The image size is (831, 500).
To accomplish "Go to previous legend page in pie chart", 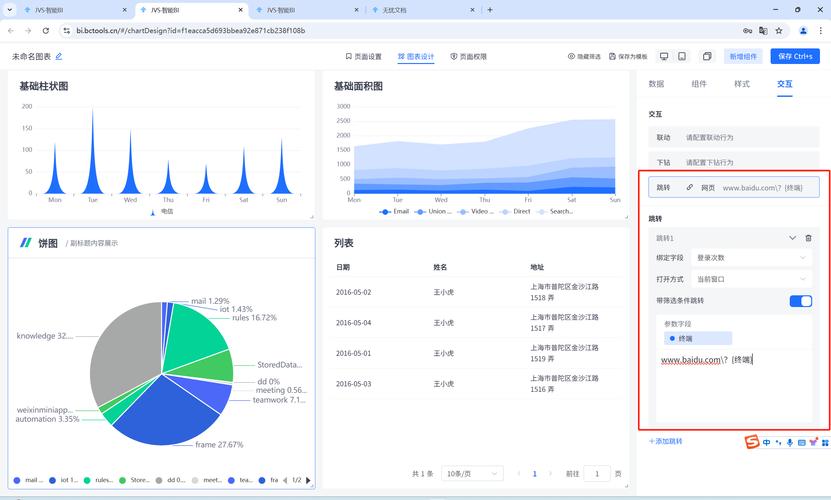I will pos(285,480).
